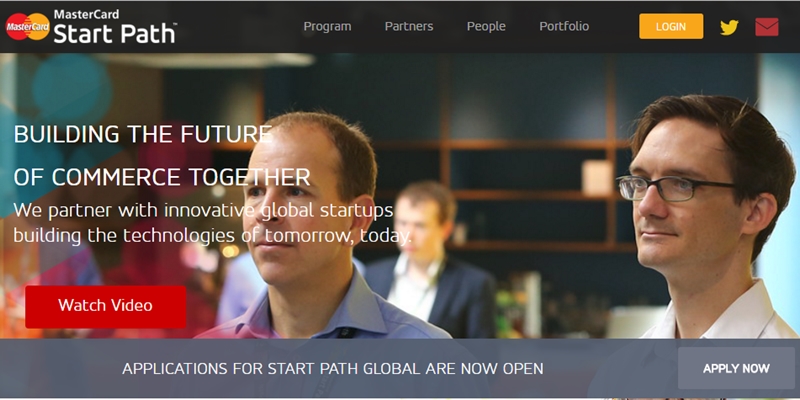800x400 pixels.
Task: Click the yellow LOGIN button
Action: pos(671,27)
